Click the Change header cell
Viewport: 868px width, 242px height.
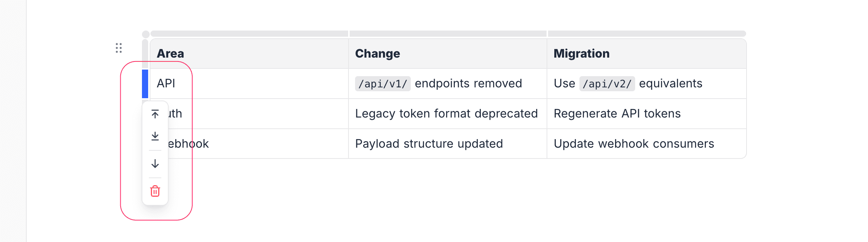point(448,54)
